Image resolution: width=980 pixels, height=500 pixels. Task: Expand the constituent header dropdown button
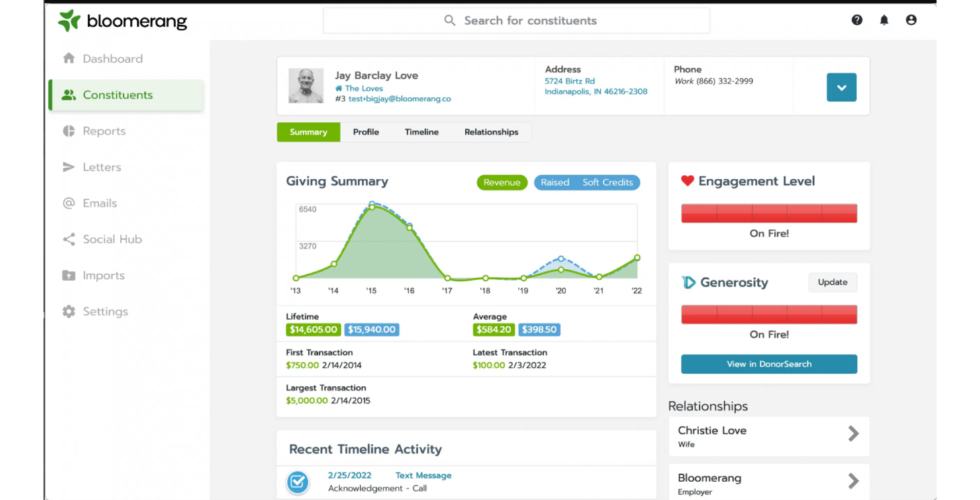point(842,87)
